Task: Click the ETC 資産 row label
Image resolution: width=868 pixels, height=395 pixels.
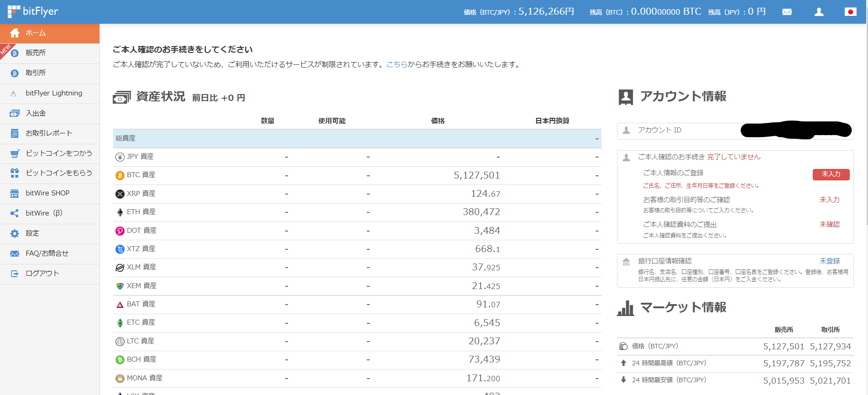Action: click(x=141, y=322)
